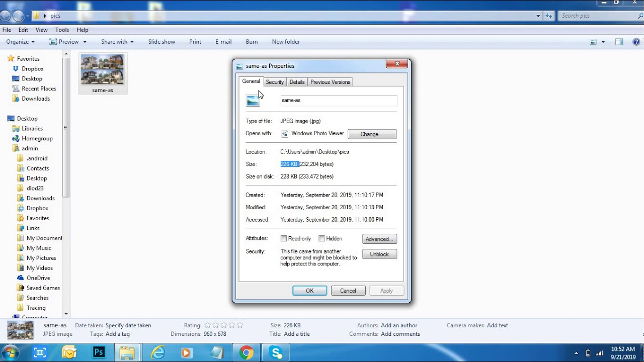Image resolution: width=644 pixels, height=362 pixels.
Task: Switch to the Security tab
Action: coord(275,82)
